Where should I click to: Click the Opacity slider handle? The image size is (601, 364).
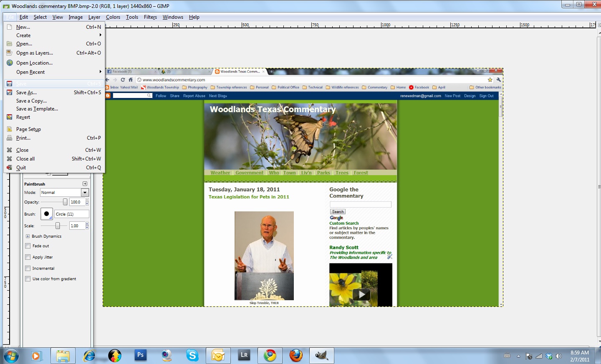pos(66,202)
